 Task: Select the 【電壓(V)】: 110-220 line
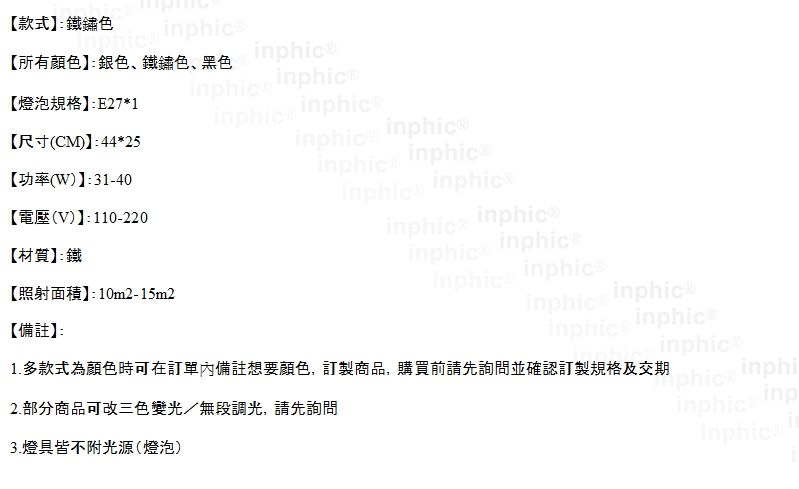click(79, 218)
